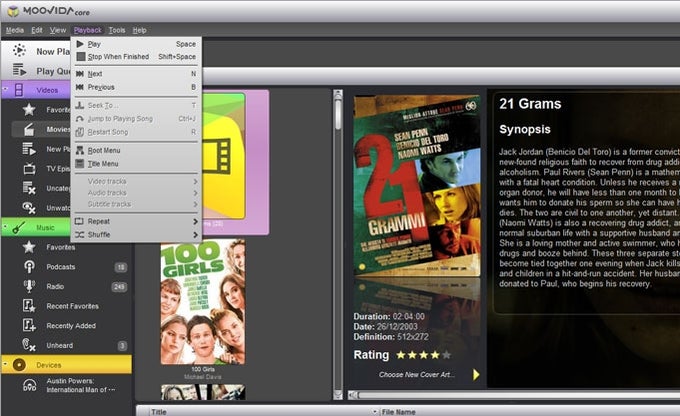The height and width of the screenshot is (416, 680).
Task: Select Stop When Finished menu entry
Action: [136, 57]
